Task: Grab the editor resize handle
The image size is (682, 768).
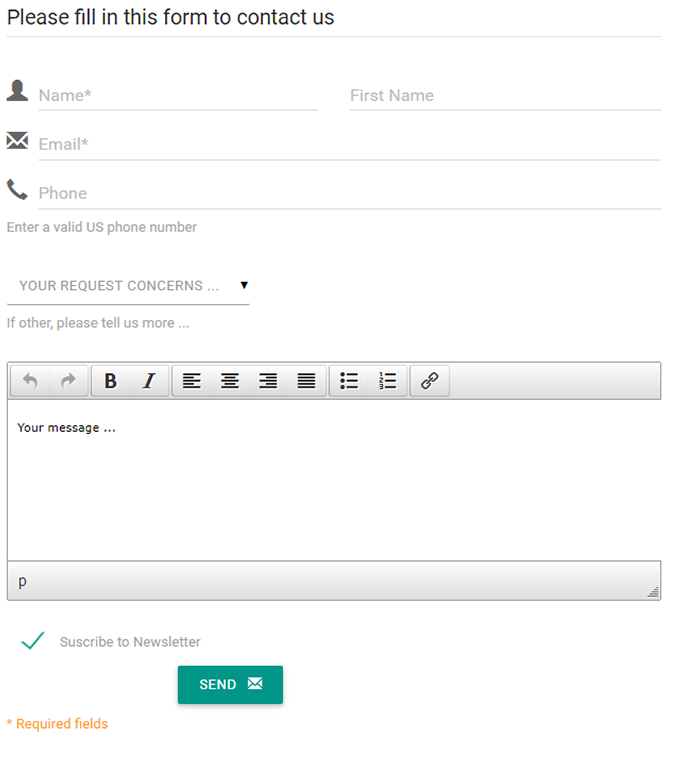Action: coord(653,592)
